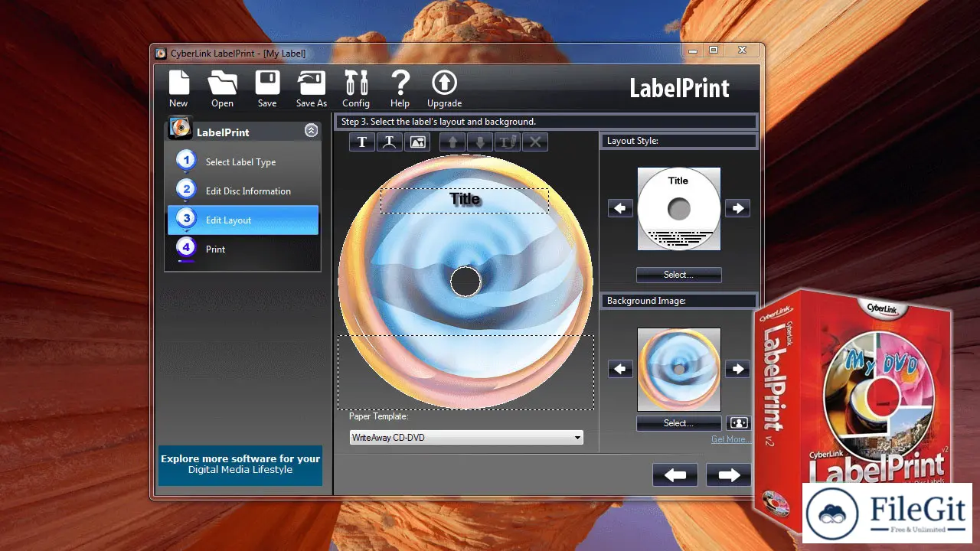Screen dimensions: 980x551
Task: Click the LabelPrint disc icon in the sidebar
Action: (x=181, y=128)
